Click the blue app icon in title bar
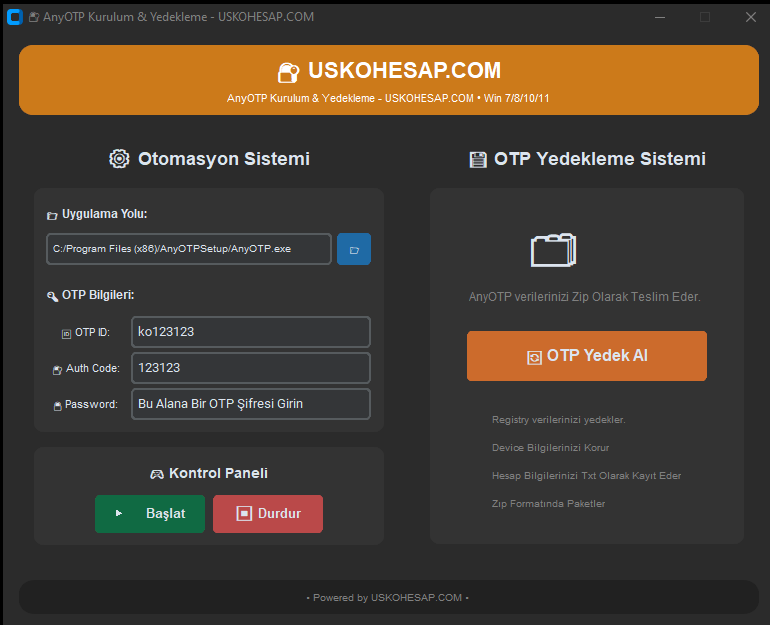Image resolution: width=770 pixels, height=625 pixels. coord(15,17)
